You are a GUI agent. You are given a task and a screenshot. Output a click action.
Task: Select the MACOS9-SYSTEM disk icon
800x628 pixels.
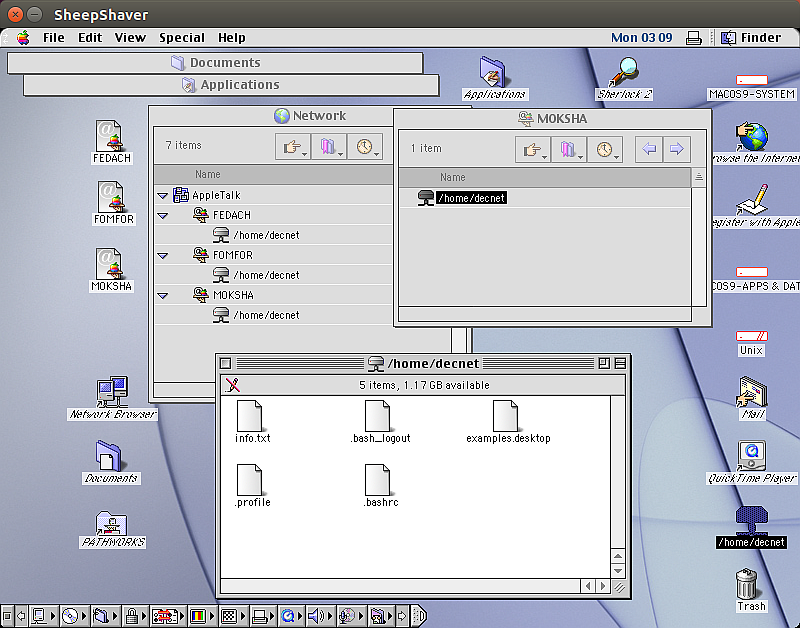[x=752, y=88]
